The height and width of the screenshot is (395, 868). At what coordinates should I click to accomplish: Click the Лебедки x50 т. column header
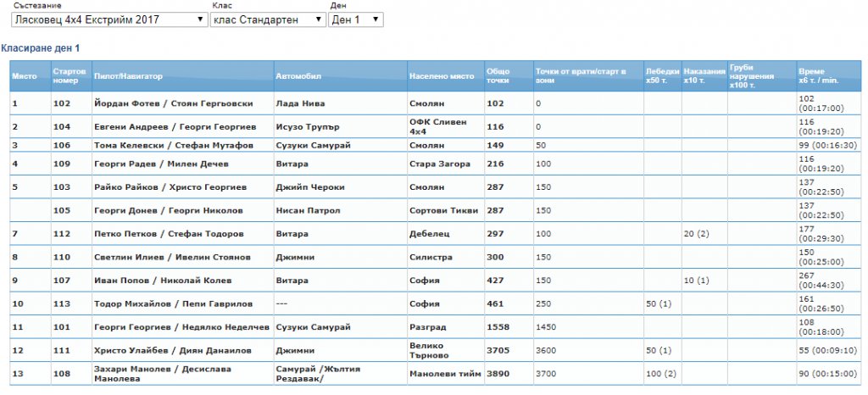click(663, 76)
